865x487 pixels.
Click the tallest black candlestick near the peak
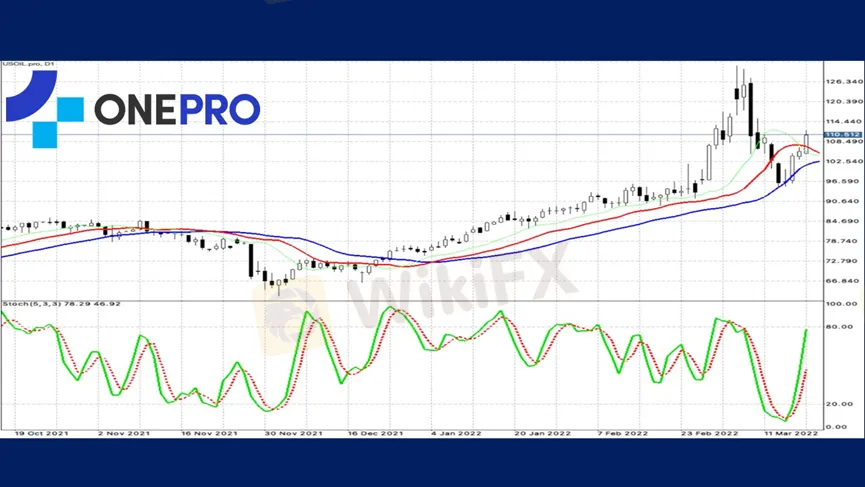(x=749, y=110)
